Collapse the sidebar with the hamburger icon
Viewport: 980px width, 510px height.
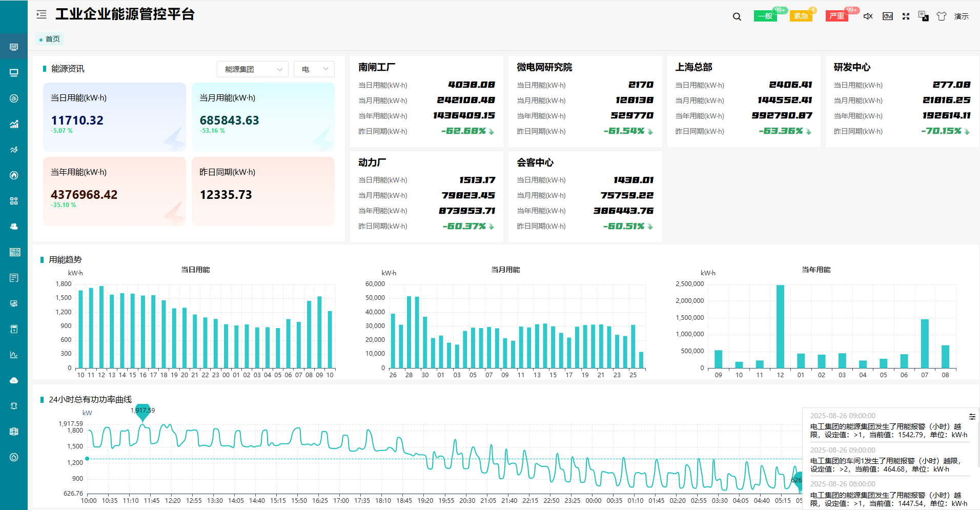42,14
